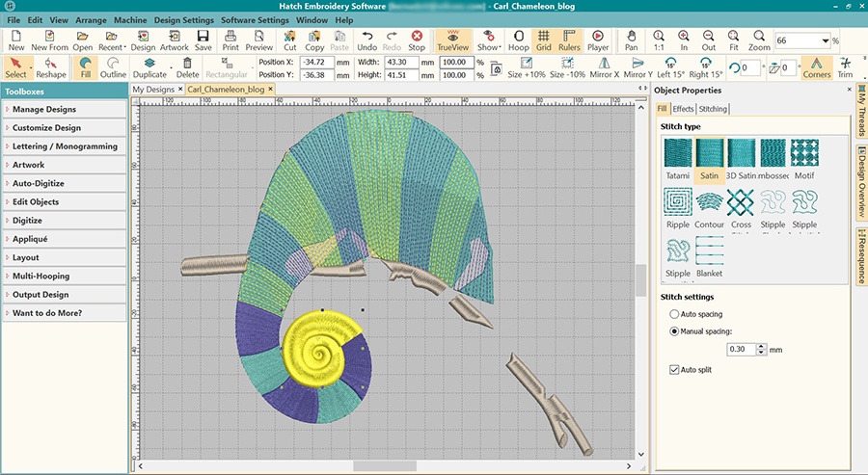This screenshot has height=475, width=868.
Task: Select the Ripple stitch type
Action: pos(678,206)
